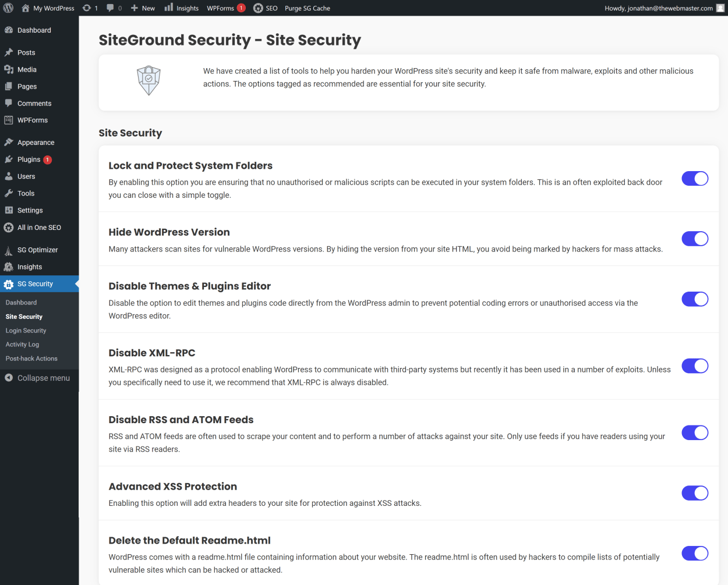The height and width of the screenshot is (585, 728).
Task: Click the Tools wrench icon
Action: tap(9, 193)
